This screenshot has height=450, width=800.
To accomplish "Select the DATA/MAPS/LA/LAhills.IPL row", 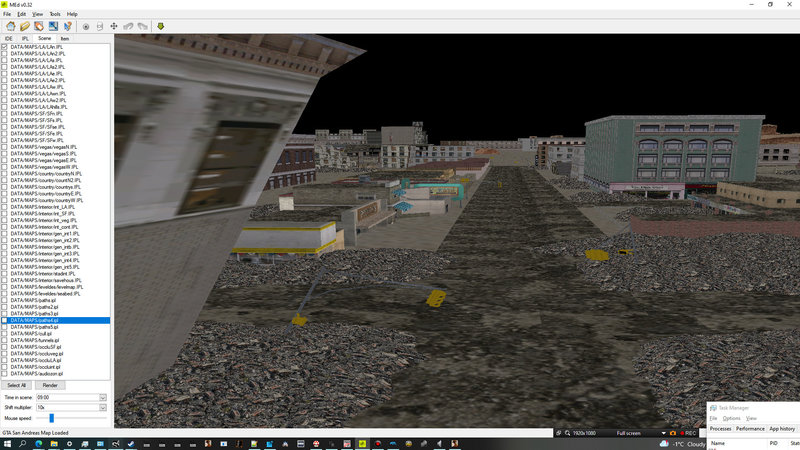I will 56,107.
